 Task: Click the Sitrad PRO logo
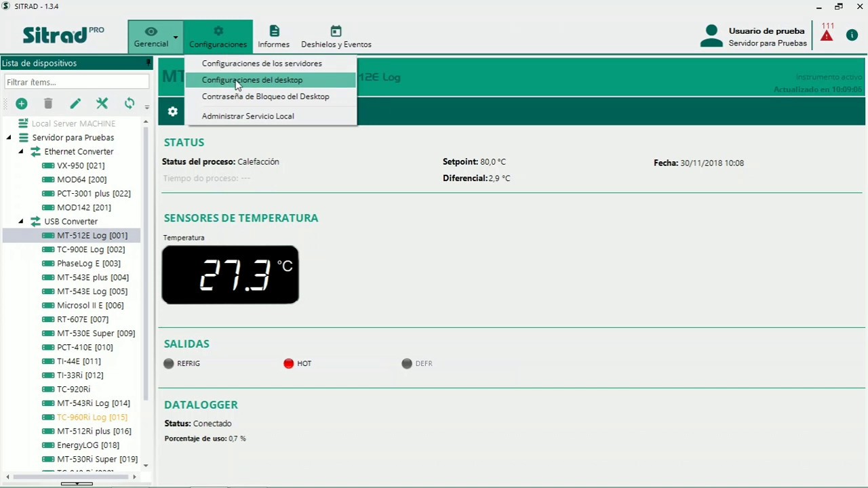coord(63,35)
